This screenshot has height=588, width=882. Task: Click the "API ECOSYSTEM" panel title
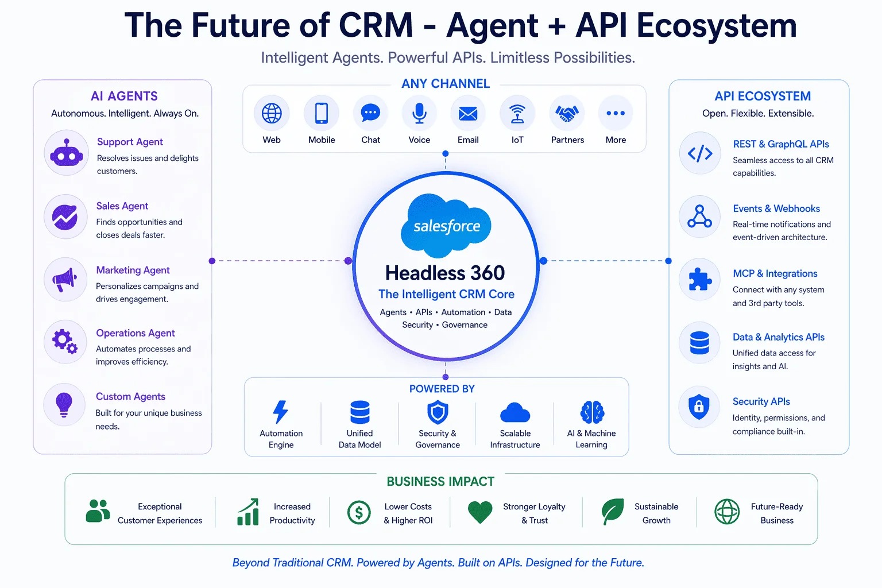point(763,96)
